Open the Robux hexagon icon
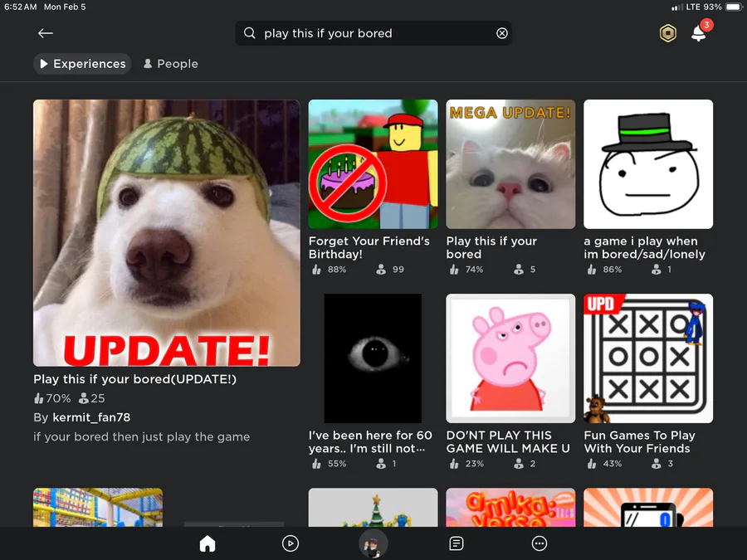This screenshot has height=560, width=747. (668, 33)
